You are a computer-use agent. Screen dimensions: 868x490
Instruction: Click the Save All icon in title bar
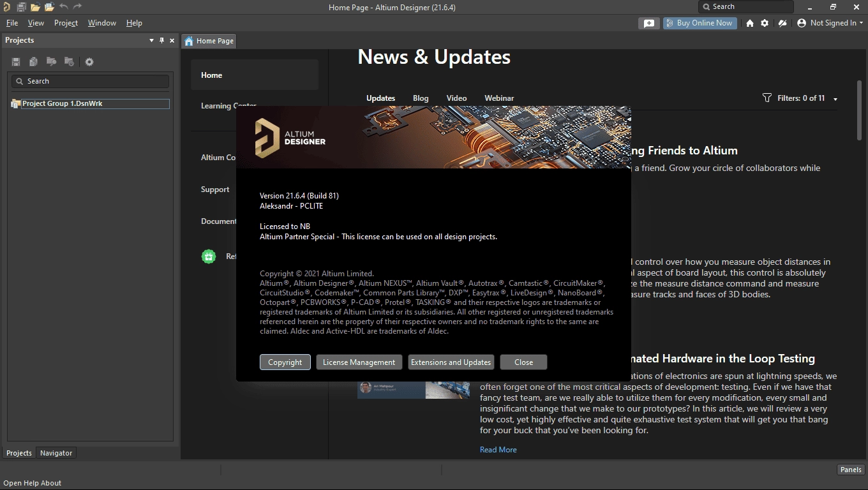point(21,7)
